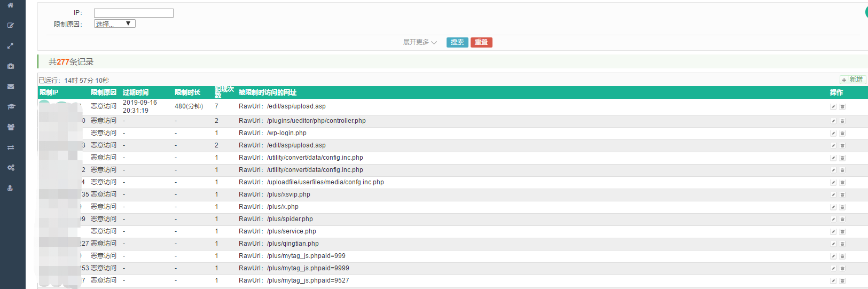Delete the /plugins/ueditor/php/controller.php row

click(x=842, y=121)
